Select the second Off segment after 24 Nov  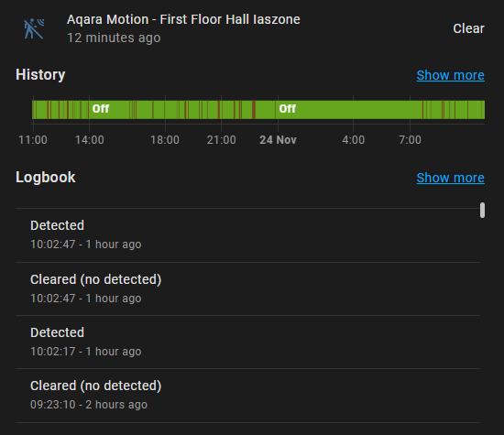click(288, 109)
